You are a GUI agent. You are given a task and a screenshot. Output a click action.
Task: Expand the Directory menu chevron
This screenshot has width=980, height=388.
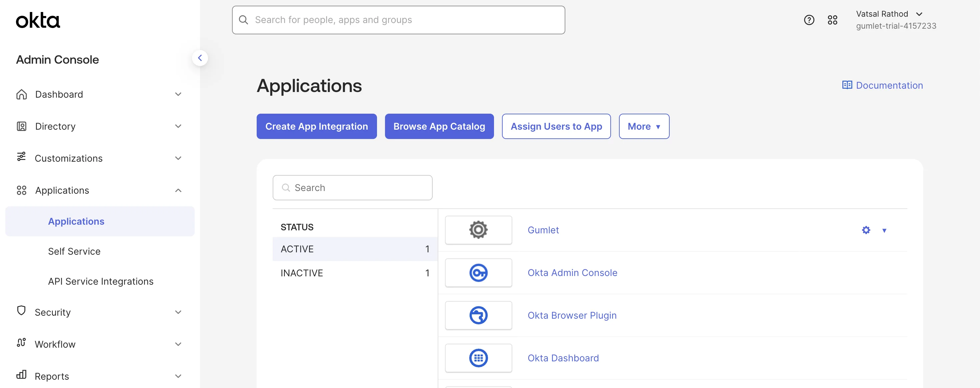[178, 126]
